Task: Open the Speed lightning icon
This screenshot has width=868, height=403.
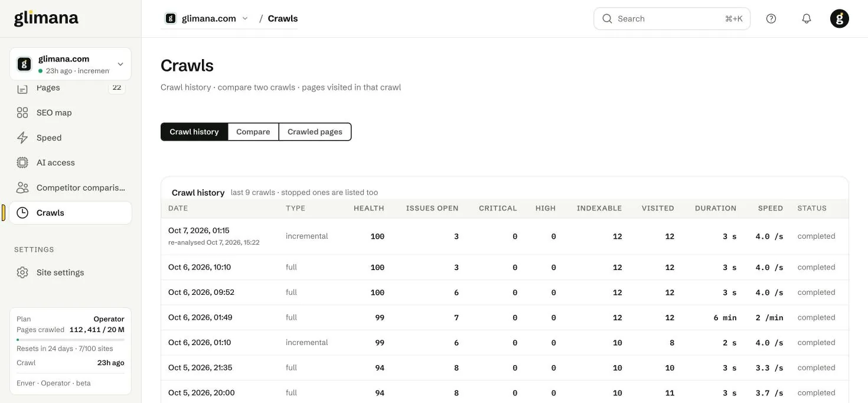Action: [x=22, y=138]
